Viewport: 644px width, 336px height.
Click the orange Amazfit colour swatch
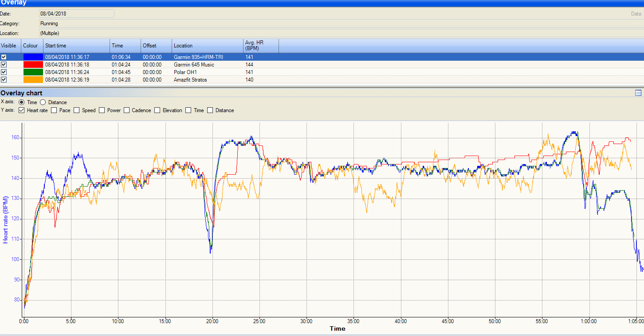tap(33, 80)
